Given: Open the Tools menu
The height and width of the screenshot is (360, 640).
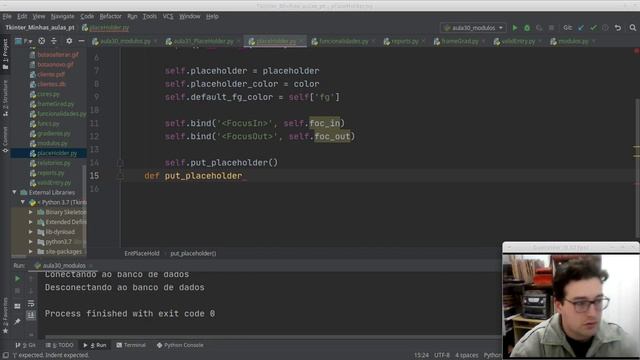Looking at the screenshot, I should [x=149, y=16].
